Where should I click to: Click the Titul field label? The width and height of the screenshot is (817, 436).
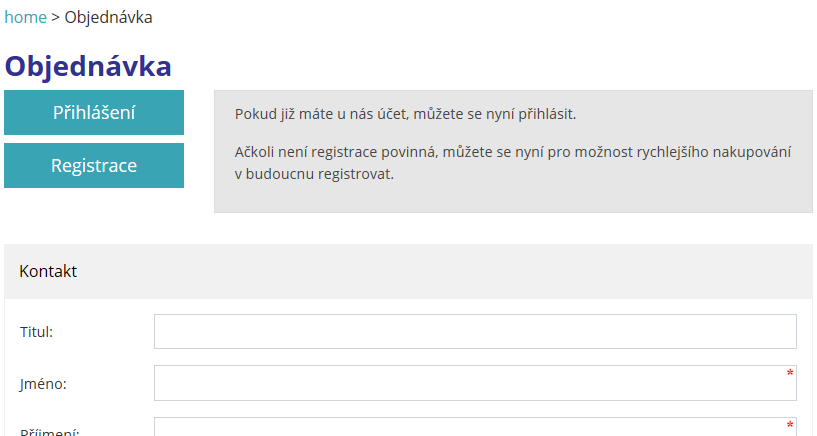coord(36,332)
